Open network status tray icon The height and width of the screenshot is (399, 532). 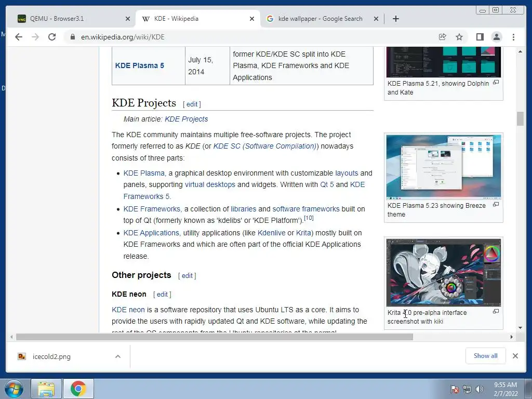point(467,389)
